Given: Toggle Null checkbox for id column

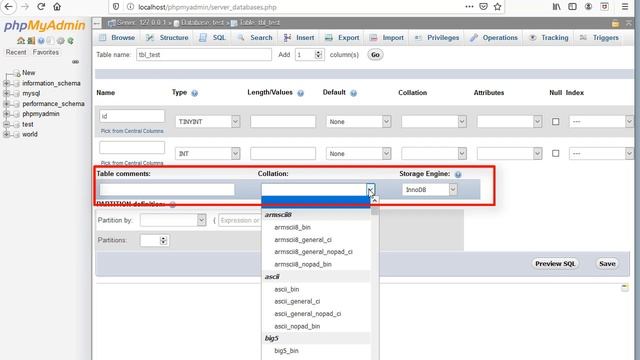Looking at the screenshot, I should tap(556, 122).
